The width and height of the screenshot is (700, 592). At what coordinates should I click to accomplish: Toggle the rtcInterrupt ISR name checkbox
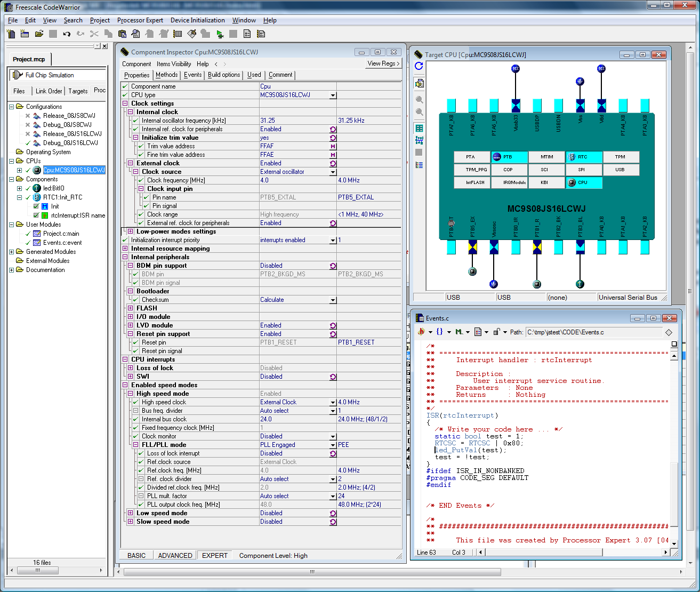point(36,215)
